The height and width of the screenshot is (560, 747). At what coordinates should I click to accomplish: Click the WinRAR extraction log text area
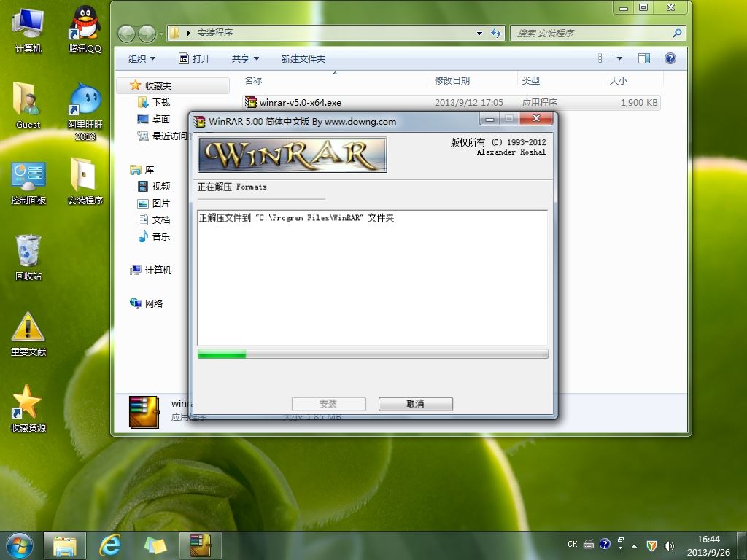pos(373,278)
